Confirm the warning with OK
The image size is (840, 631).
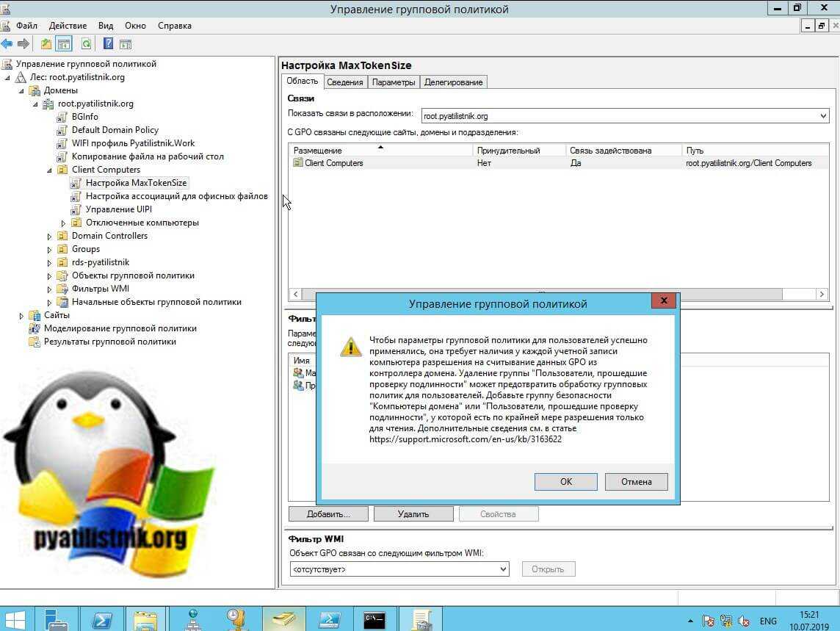coord(565,482)
